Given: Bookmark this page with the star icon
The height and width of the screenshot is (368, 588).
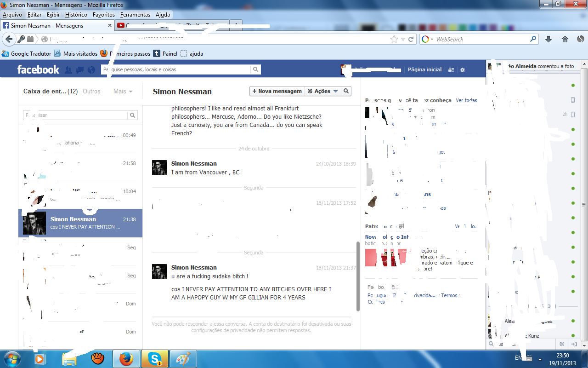Looking at the screenshot, I should [x=394, y=40].
